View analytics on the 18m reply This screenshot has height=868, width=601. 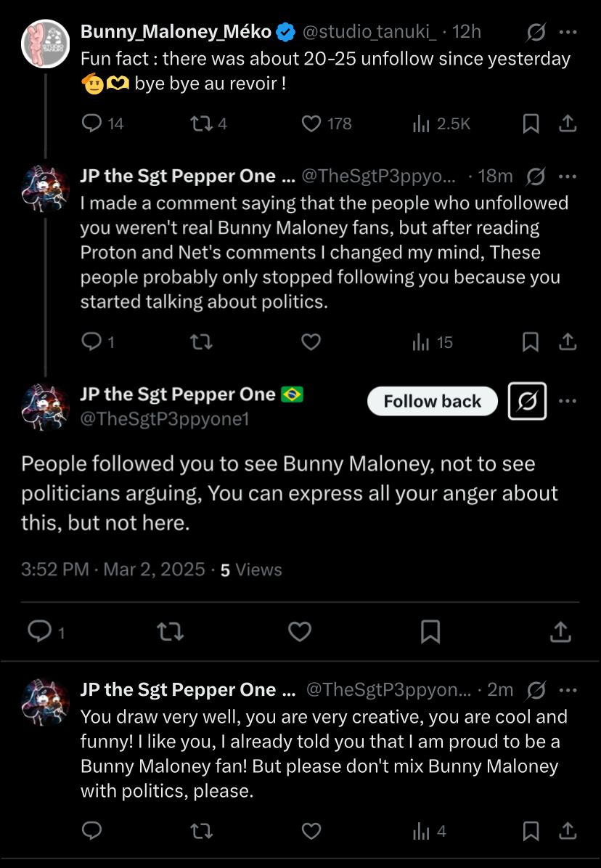pos(433,342)
